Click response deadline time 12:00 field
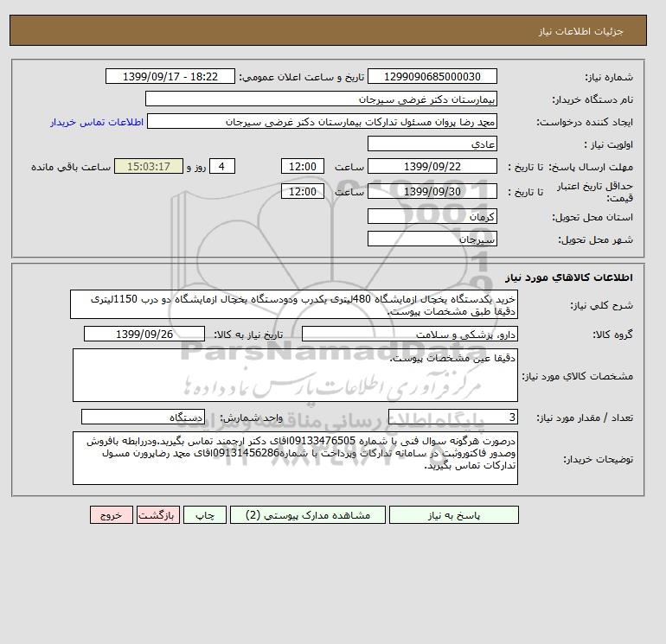 [x=303, y=167]
